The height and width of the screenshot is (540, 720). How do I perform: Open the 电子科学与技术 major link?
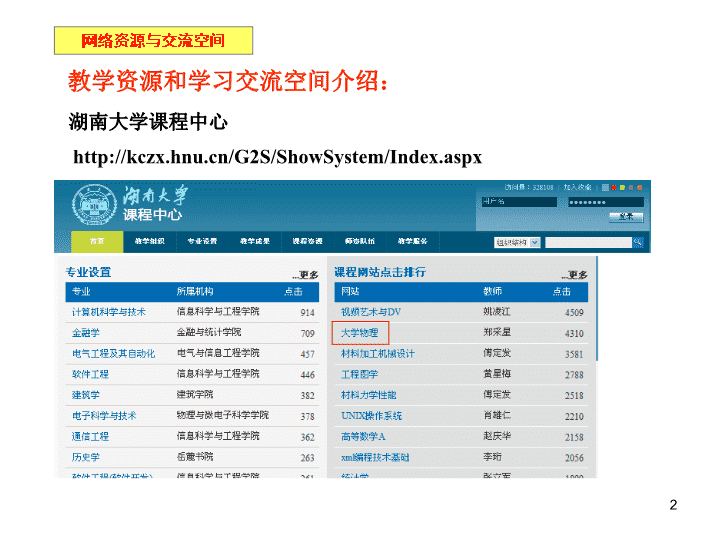(104, 416)
